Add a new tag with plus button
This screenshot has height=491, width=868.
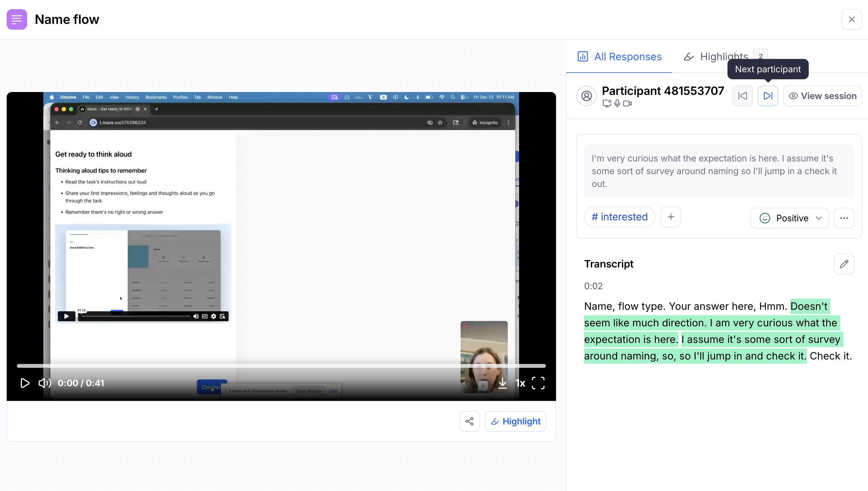(x=670, y=217)
